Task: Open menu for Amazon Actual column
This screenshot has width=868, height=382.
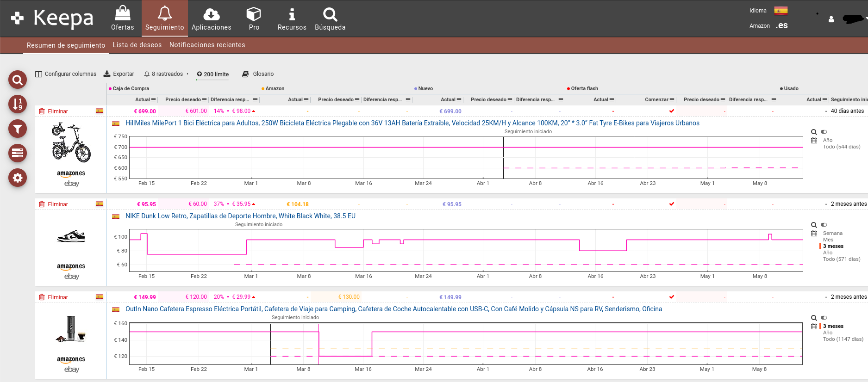Action: pos(306,100)
